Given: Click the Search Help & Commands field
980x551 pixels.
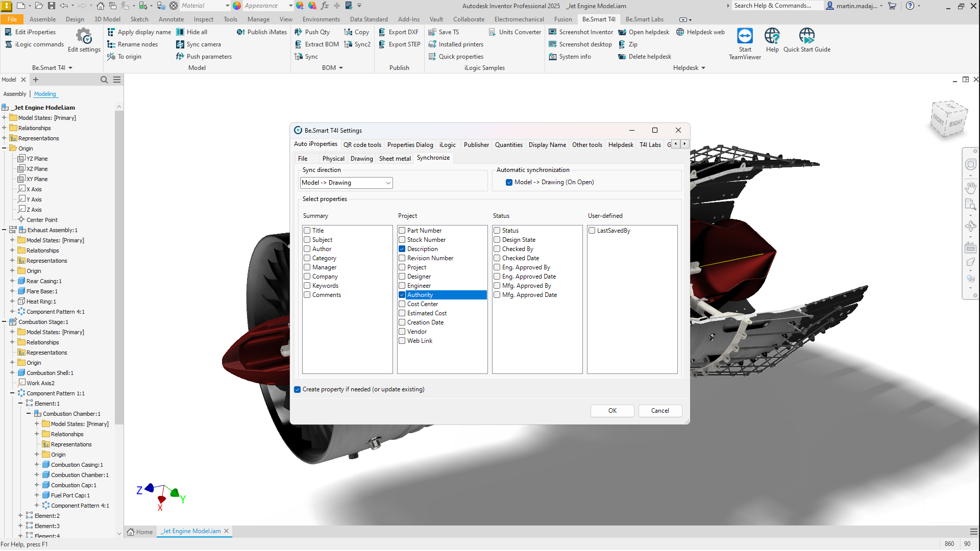Looking at the screenshot, I should pyautogui.click(x=776, y=6).
